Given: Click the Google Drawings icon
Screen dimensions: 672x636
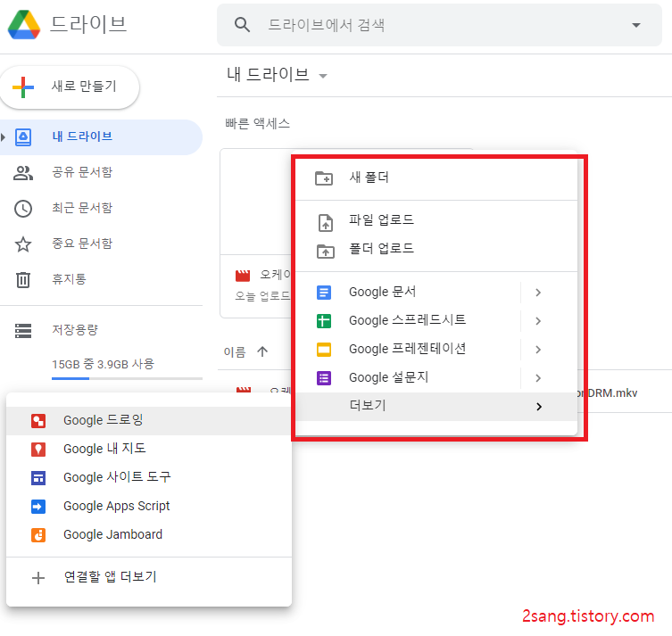Looking at the screenshot, I should pyautogui.click(x=38, y=421).
